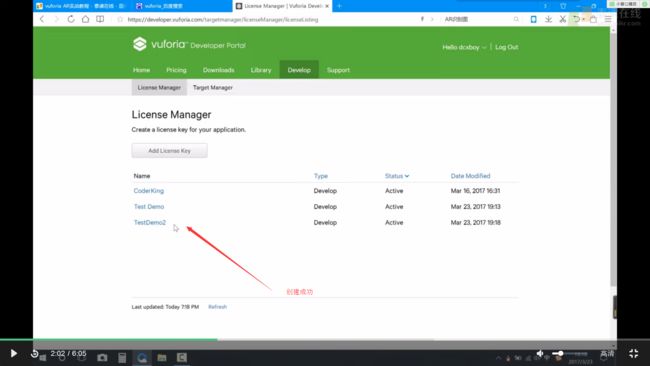The width and height of the screenshot is (650, 366).
Task: Go to the browser home page icon
Action: [x=85, y=19]
